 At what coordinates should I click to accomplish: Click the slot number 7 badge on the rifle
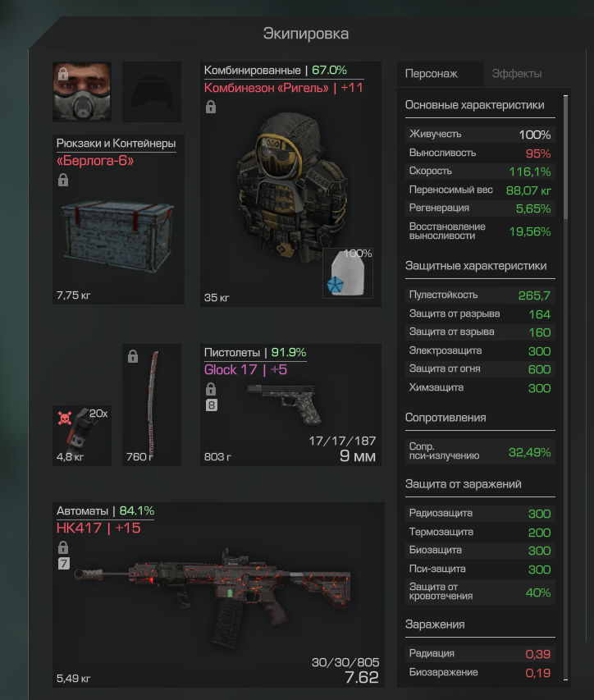coord(63,564)
